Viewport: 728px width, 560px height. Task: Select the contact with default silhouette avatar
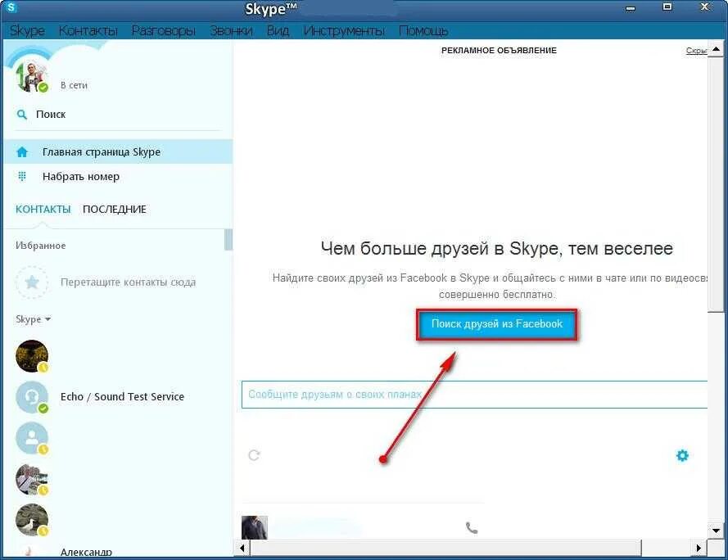[x=32, y=438]
